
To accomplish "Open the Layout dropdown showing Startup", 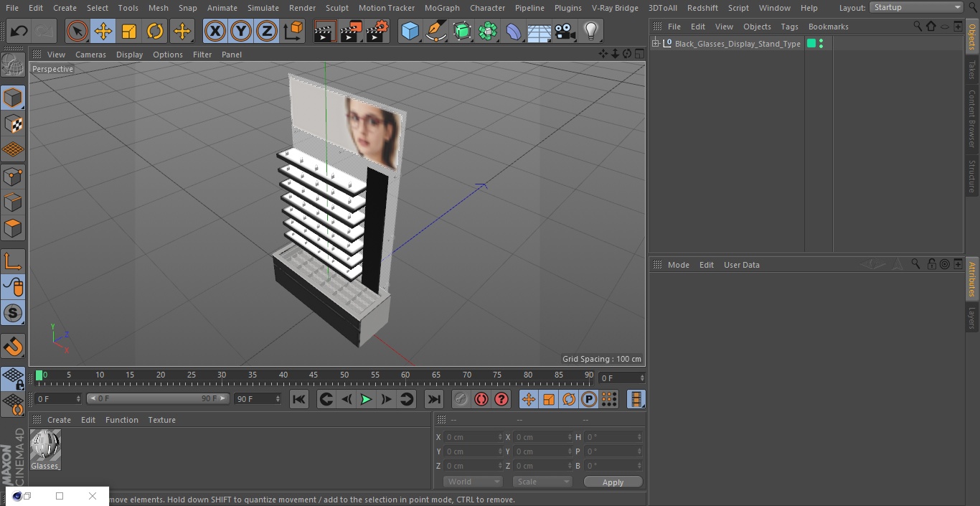I will (917, 7).
